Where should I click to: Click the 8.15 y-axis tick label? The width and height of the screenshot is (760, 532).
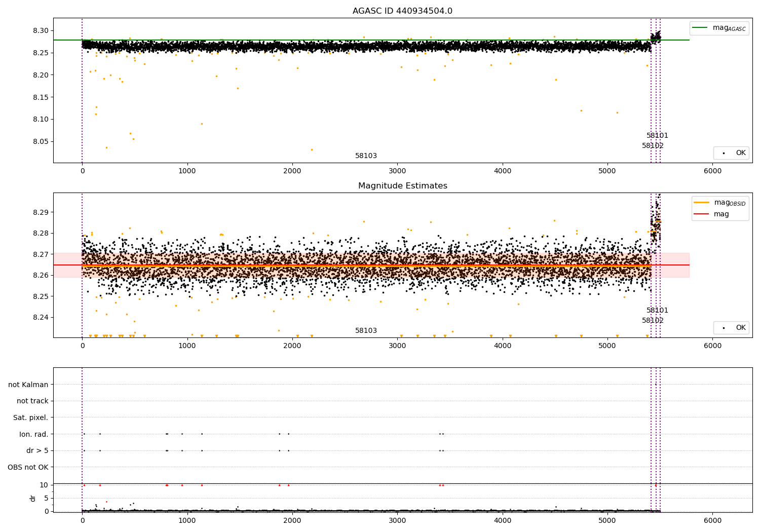[41, 97]
